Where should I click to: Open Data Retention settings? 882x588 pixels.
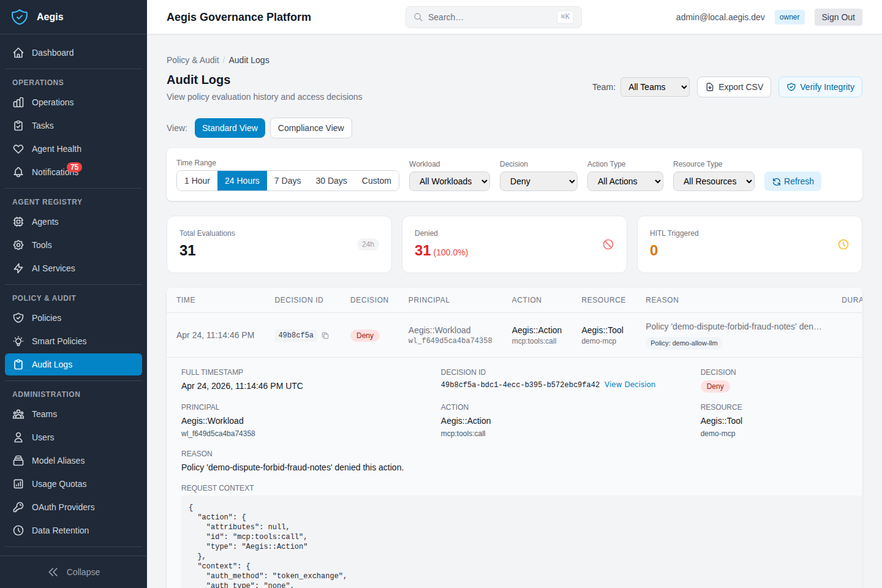point(59,530)
